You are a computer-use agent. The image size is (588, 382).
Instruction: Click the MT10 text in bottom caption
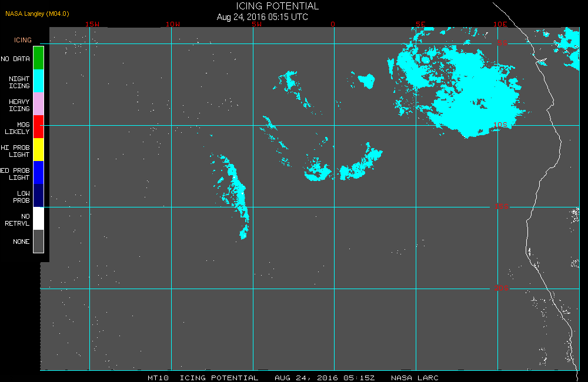(158, 378)
